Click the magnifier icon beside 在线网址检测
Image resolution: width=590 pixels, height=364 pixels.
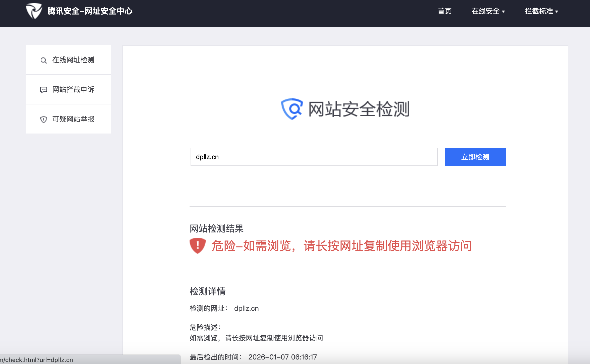(x=43, y=60)
